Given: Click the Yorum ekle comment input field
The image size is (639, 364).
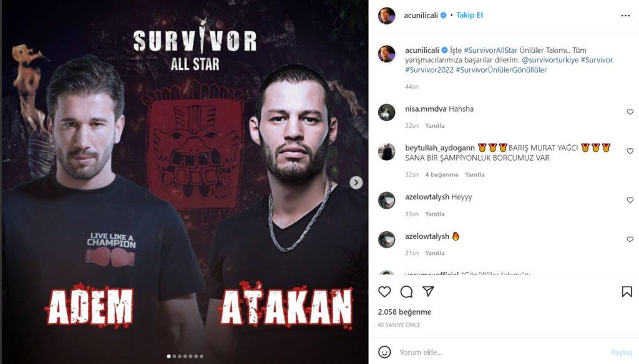Looking at the screenshot, I should [501, 352].
